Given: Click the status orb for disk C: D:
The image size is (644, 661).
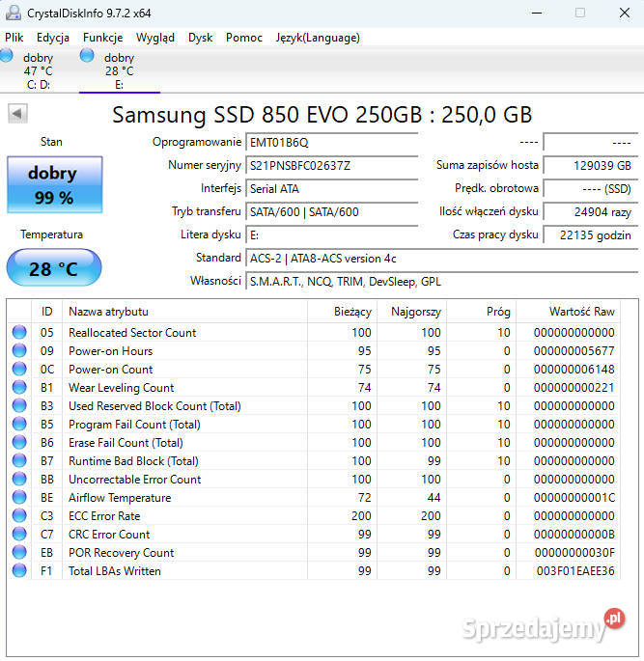Looking at the screenshot, I should (8, 56).
